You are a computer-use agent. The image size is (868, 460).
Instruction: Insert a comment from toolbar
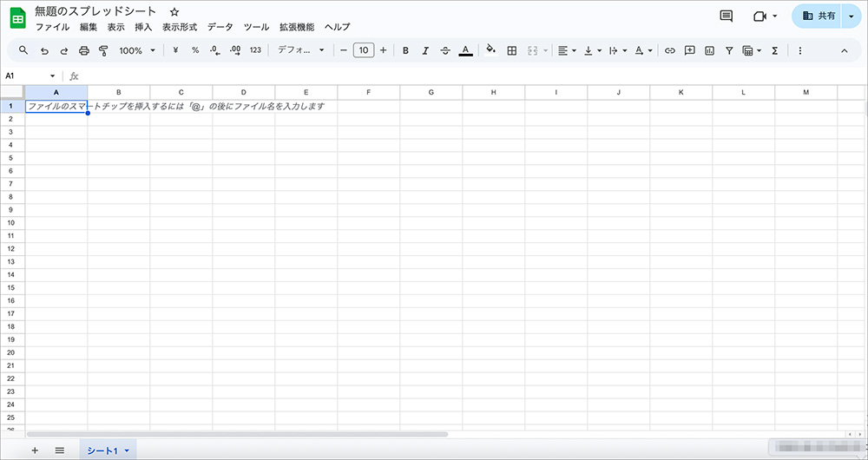(689, 51)
